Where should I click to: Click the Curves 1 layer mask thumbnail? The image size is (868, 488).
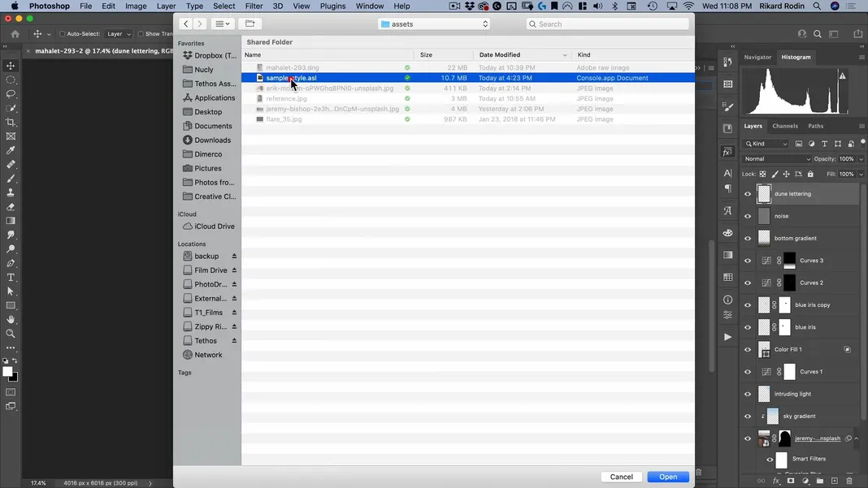click(789, 372)
